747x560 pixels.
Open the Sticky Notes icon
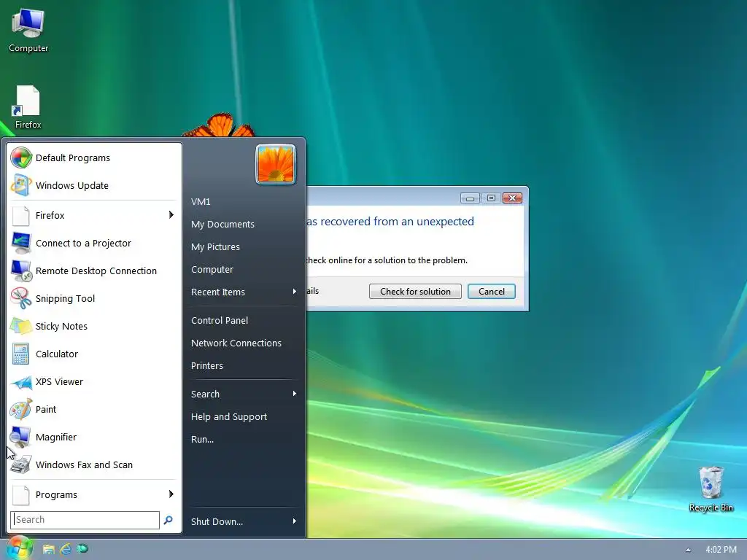[21, 326]
